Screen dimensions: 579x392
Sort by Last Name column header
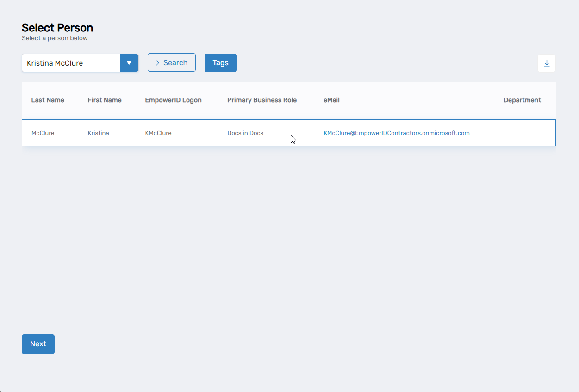48,100
